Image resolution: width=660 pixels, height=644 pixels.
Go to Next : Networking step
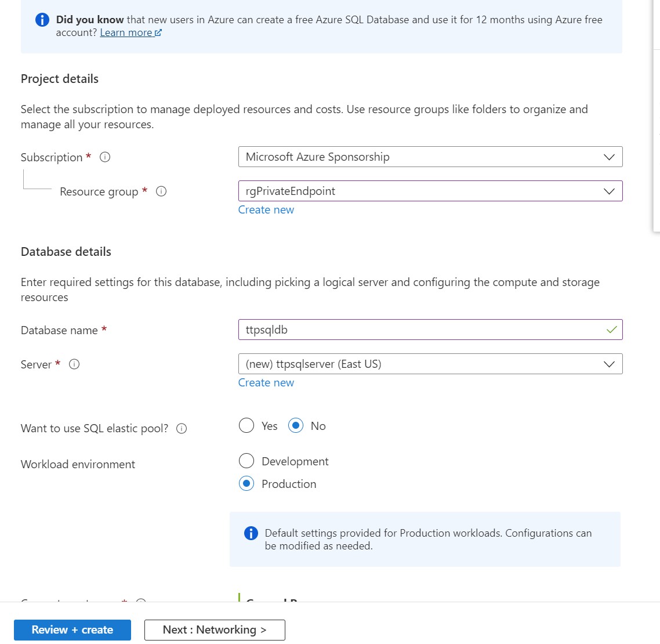(215, 630)
